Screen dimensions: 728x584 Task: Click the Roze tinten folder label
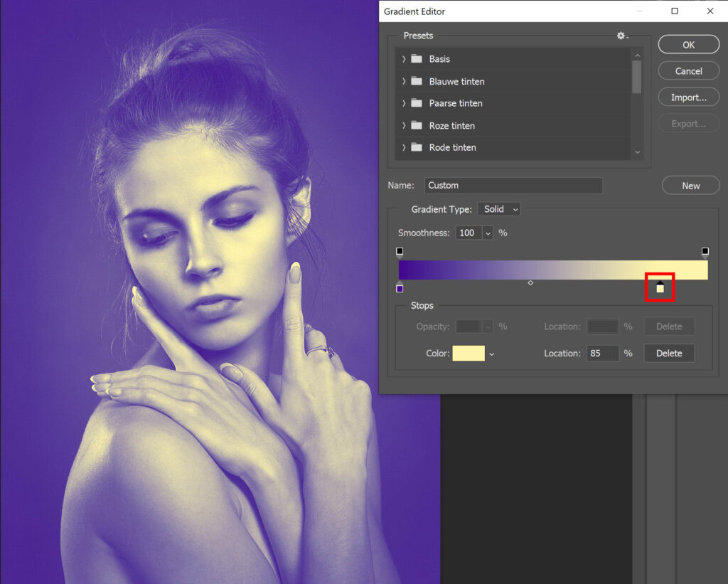coord(451,125)
